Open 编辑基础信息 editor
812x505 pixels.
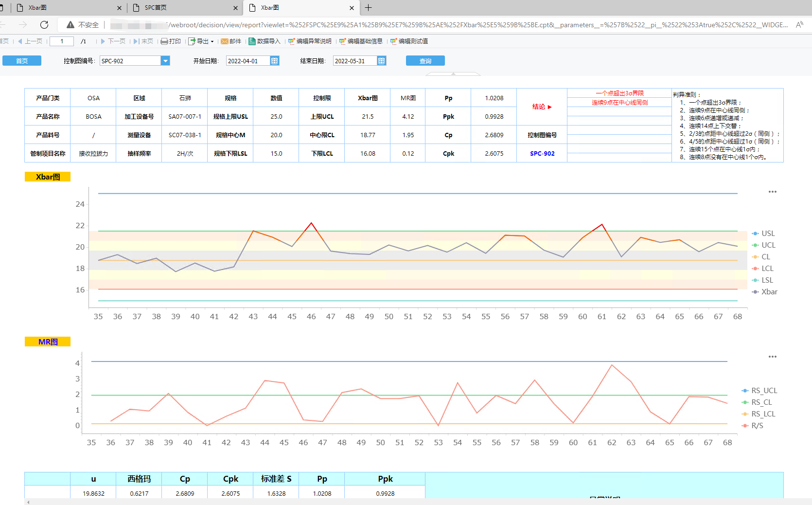click(x=361, y=41)
